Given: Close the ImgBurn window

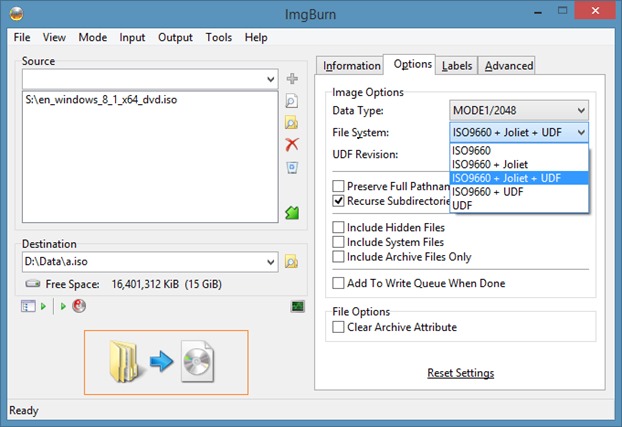Looking at the screenshot, I should click(595, 11).
